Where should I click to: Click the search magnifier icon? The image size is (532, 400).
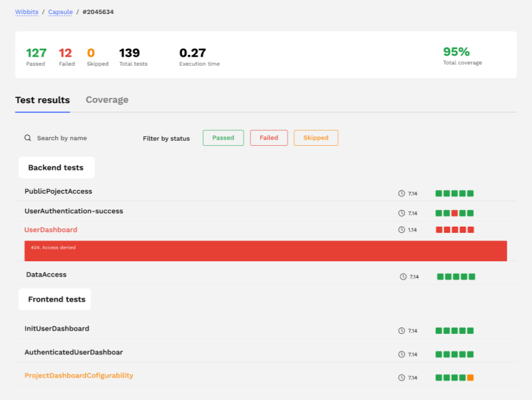28,138
